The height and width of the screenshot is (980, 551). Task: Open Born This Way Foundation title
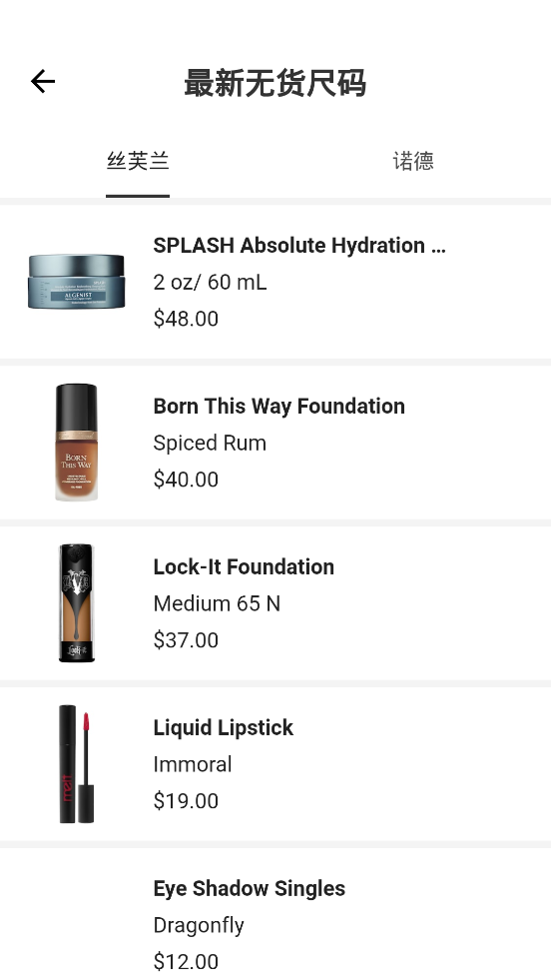tap(278, 407)
